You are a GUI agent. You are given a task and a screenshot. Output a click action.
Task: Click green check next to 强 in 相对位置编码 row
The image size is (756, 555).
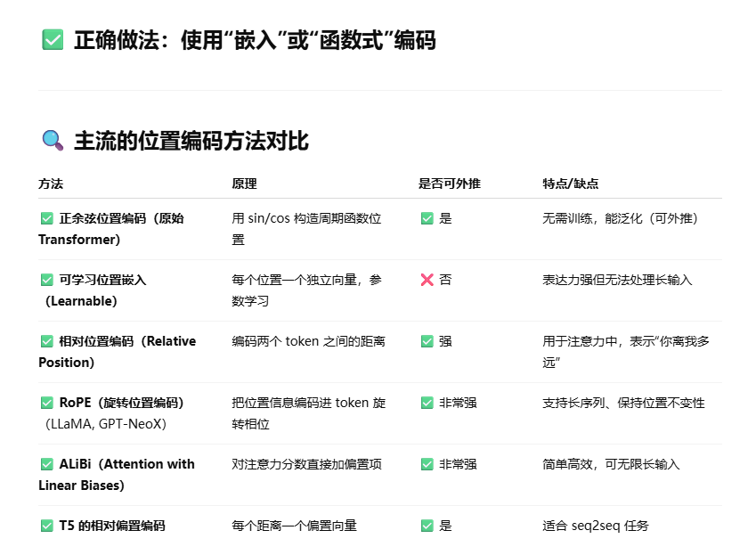click(427, 341)
